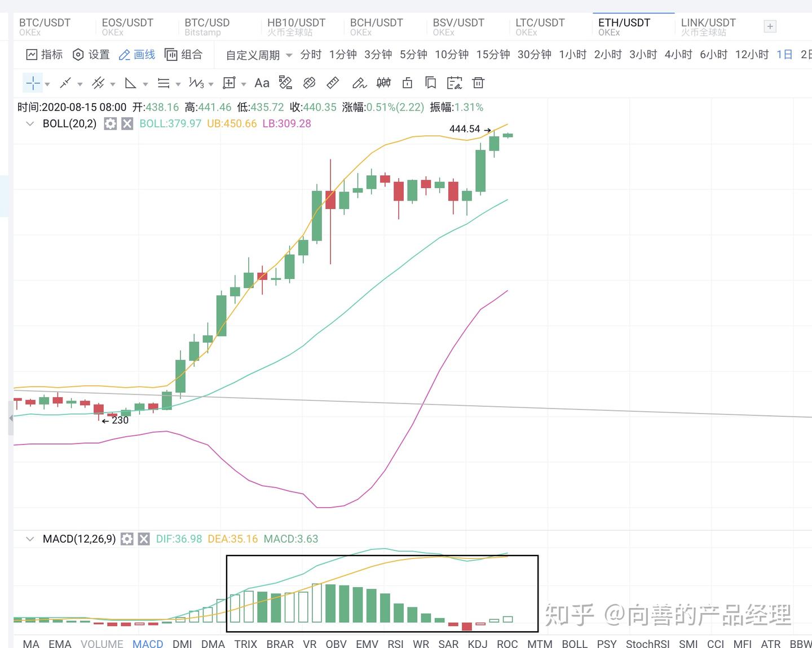Select the text annotation tool (Aa)
The width and height of the screenshot is (812, 648).
point(262,83)
